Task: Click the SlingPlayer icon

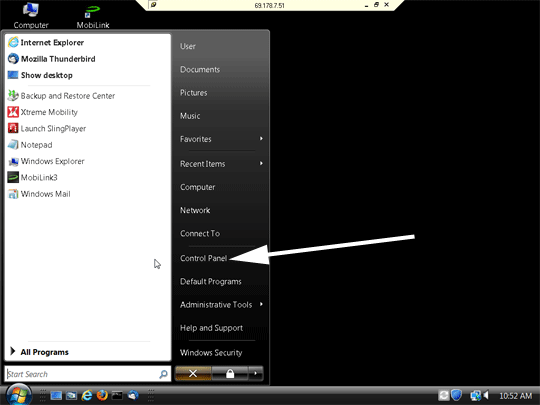Action: click(x=13, y=128)
